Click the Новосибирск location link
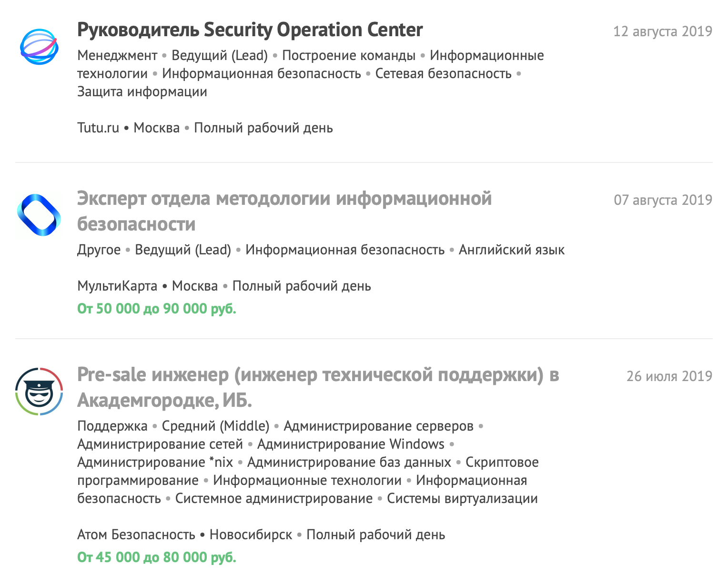This screenshot has height=584, width=728. (251, 535)
